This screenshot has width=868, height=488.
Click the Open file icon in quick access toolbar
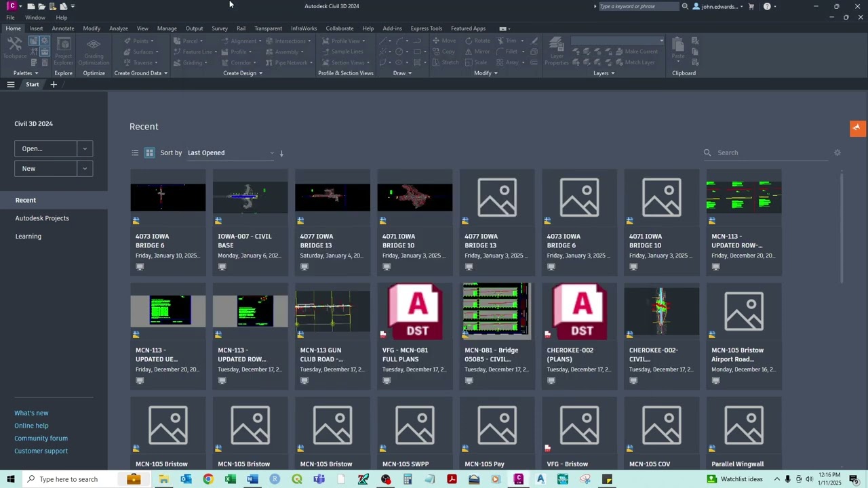(41, 6)
